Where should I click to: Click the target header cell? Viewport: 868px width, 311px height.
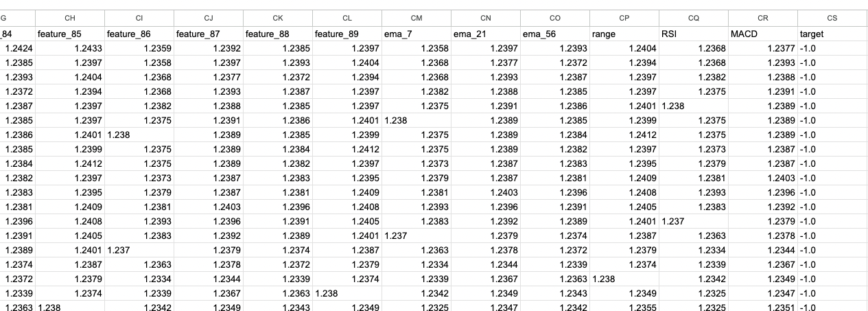833,33
